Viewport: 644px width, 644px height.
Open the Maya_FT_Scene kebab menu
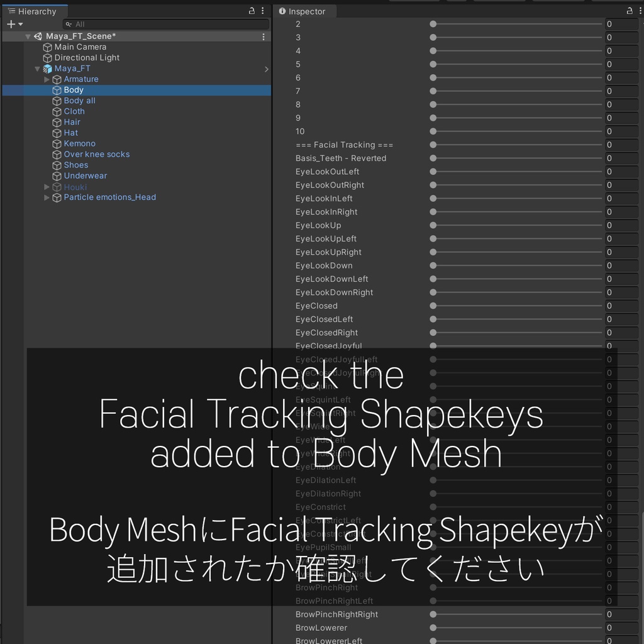[x=262, y=36]
